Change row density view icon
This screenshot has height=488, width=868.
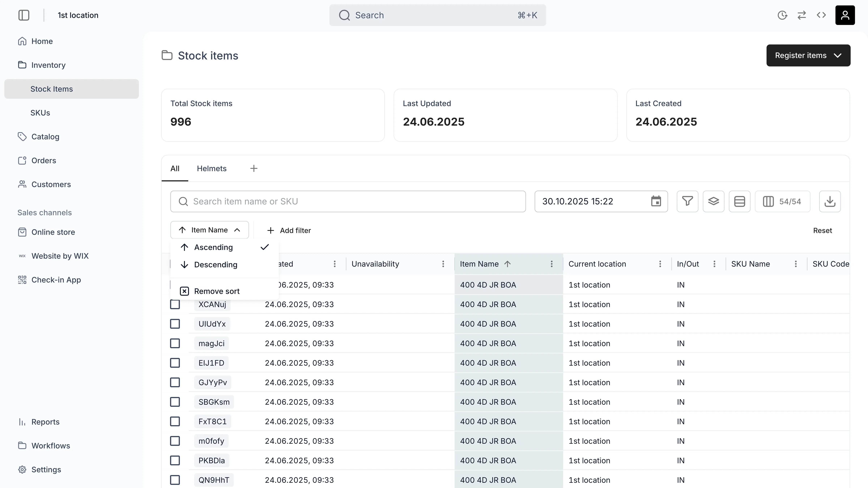739,201
